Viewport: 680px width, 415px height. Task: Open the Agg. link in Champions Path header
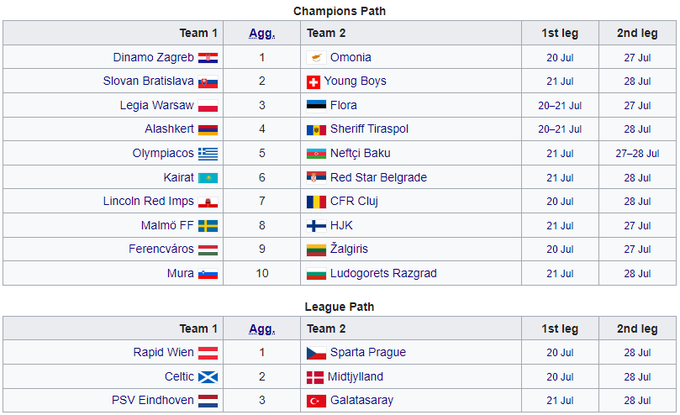pos(260,33)
